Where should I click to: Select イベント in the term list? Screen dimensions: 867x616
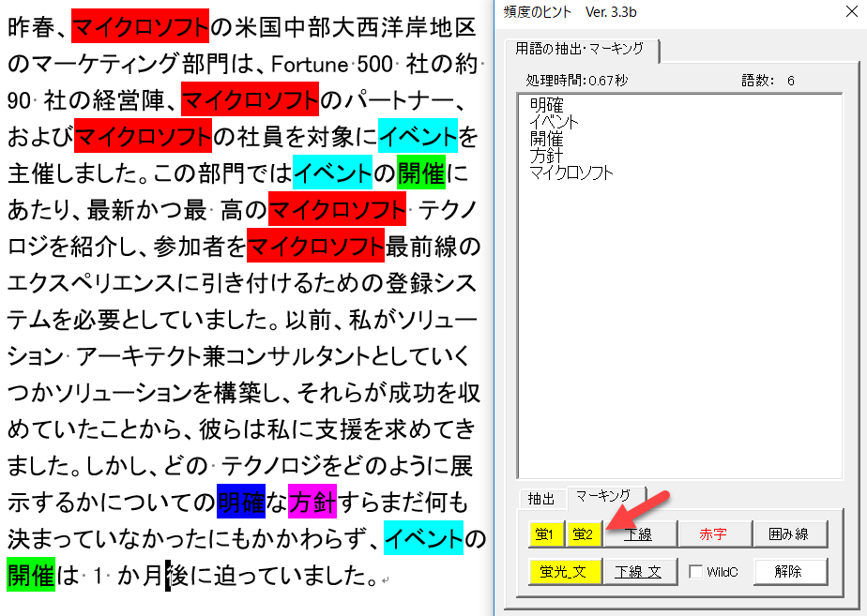pos(555,122)
